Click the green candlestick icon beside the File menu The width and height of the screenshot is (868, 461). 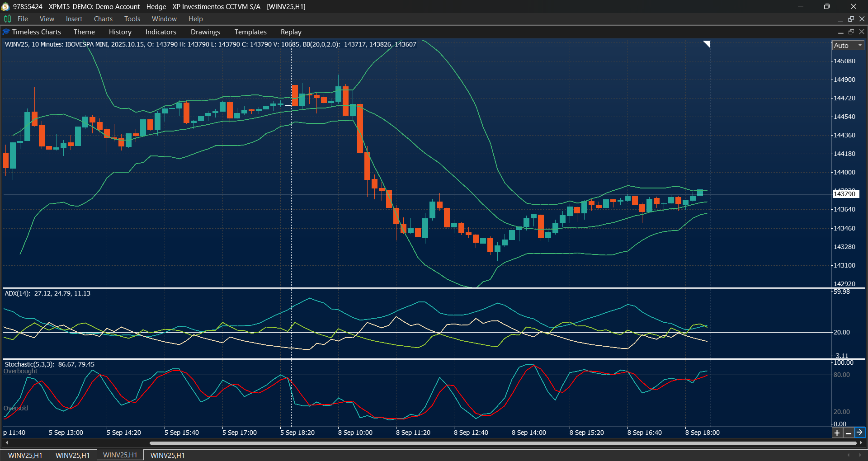[x=7, y=19]
